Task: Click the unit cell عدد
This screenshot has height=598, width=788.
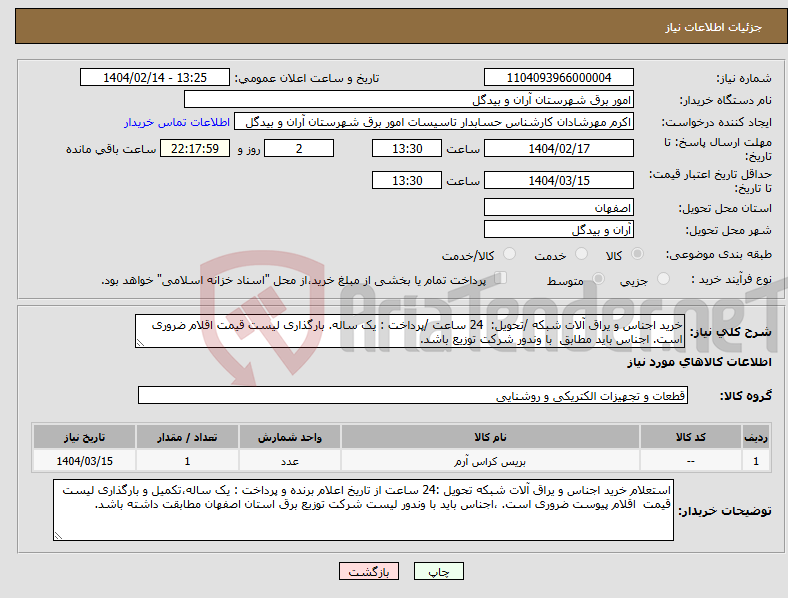Action: click(x=290, y=461)
